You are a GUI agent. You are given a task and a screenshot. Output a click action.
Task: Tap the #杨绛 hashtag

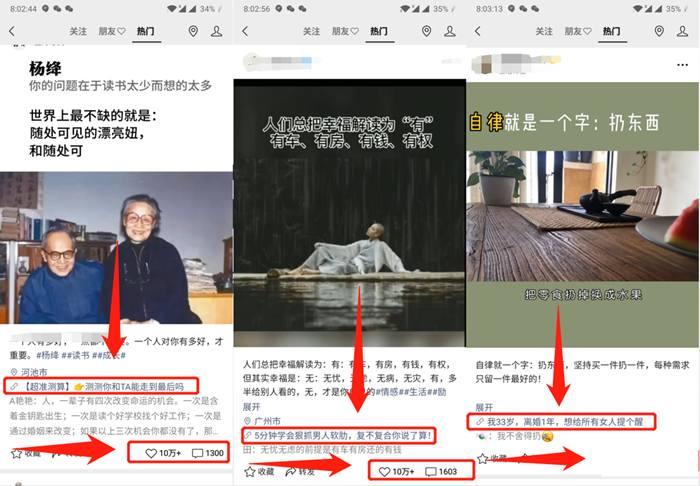(x=48, y=355)
